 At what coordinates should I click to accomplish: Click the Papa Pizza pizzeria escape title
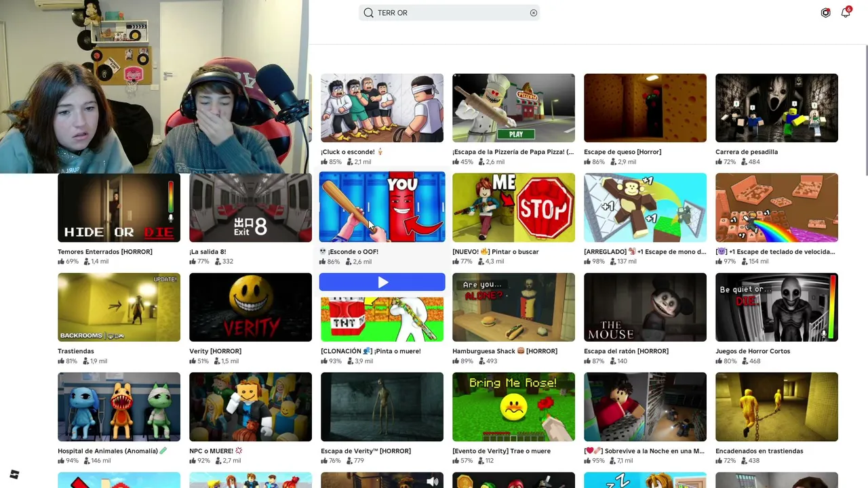pyautogui.click(x=513, y=152)
